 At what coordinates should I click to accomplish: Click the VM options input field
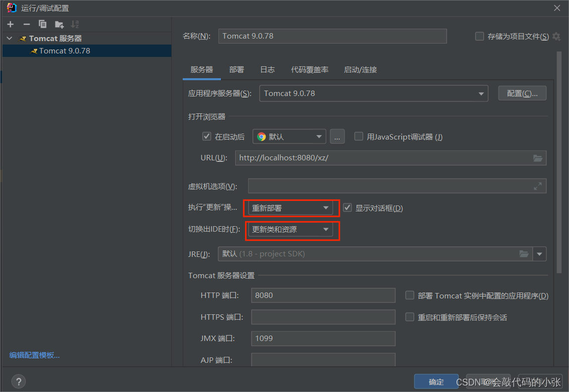[397, 186]
